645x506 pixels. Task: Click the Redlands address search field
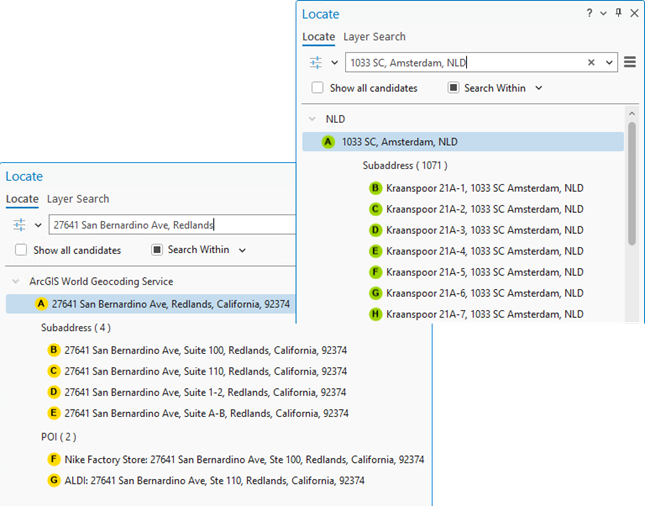(x=170, y=225)
